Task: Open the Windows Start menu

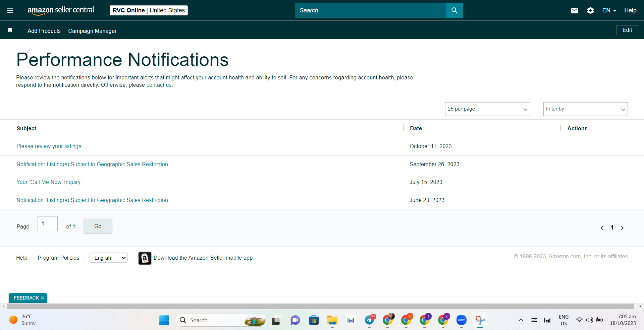Action: pos(164,320)
